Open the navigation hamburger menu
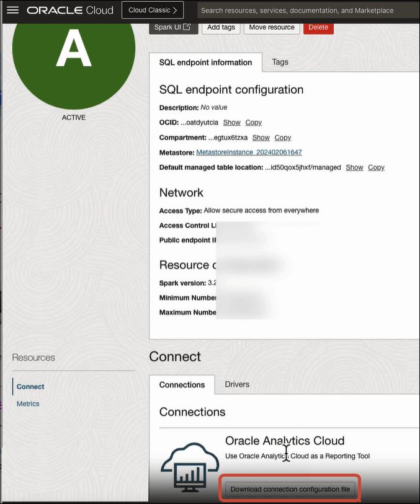The image size is (420, 504). coord(12,10)
